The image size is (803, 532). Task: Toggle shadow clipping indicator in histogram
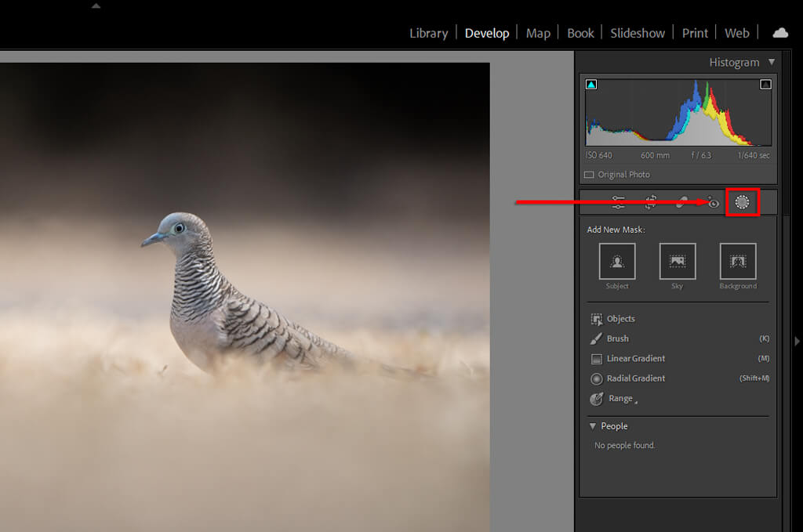pyautogui.click(x=591, y=85)
